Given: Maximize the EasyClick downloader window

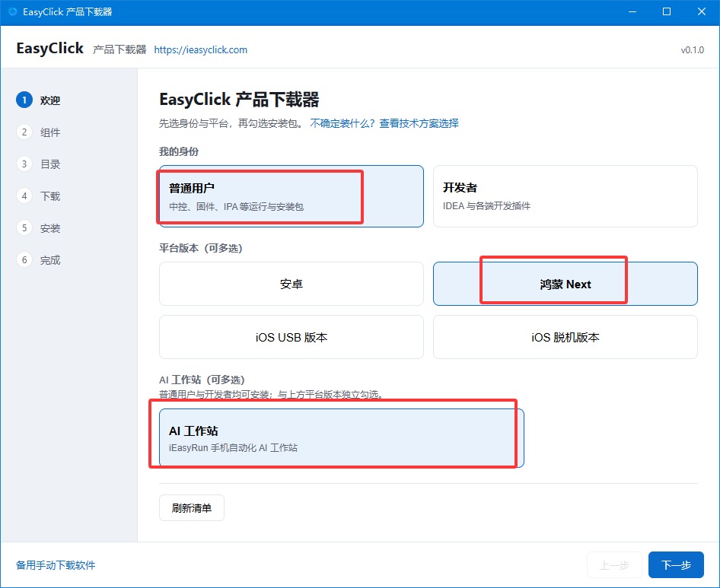Looking at the screenshot, I should click(x=667, y=11).
